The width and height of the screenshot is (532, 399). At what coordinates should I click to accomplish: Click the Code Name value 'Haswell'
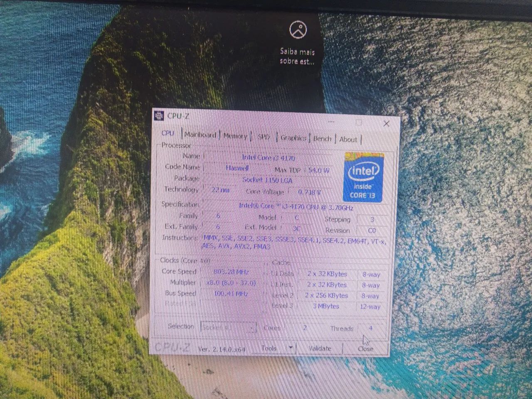tap(237, 168)
